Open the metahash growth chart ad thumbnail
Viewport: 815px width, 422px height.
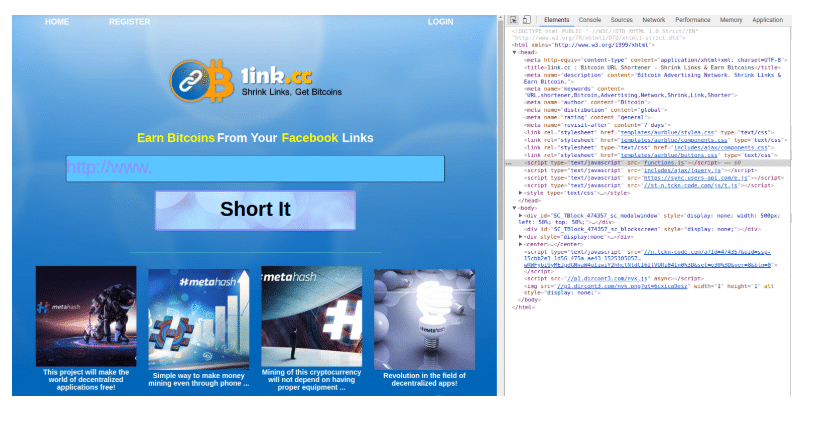point(199,319)
